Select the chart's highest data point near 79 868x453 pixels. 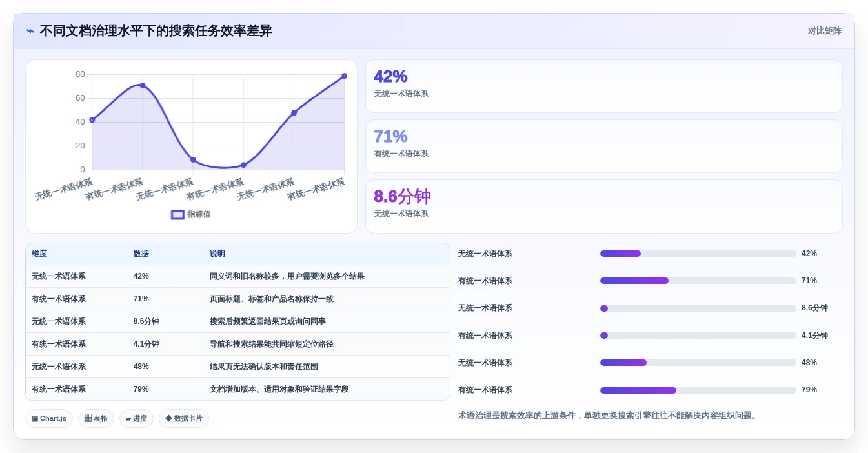(344, 76)
